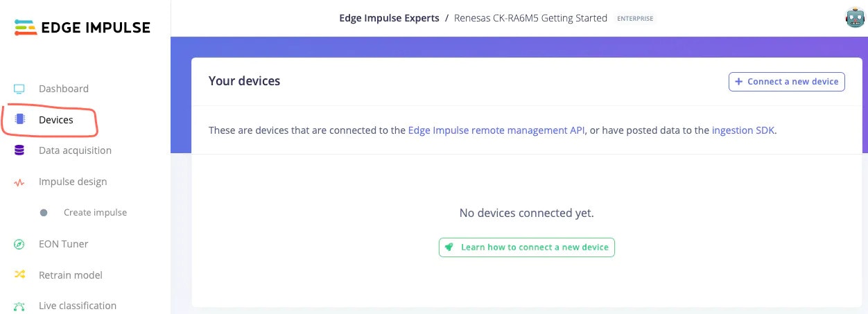Click Learn how to connect a new device

527,247
